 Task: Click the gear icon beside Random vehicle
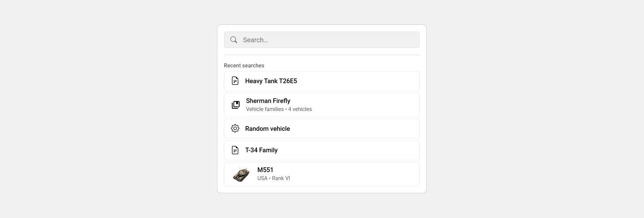tap(235, 128)
